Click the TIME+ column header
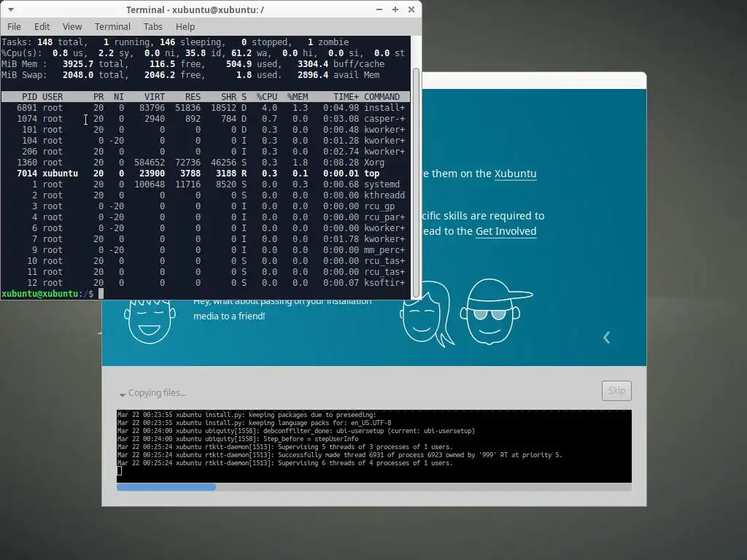The width and height of the screenshot is (747, 560). [x=345, y=97]
